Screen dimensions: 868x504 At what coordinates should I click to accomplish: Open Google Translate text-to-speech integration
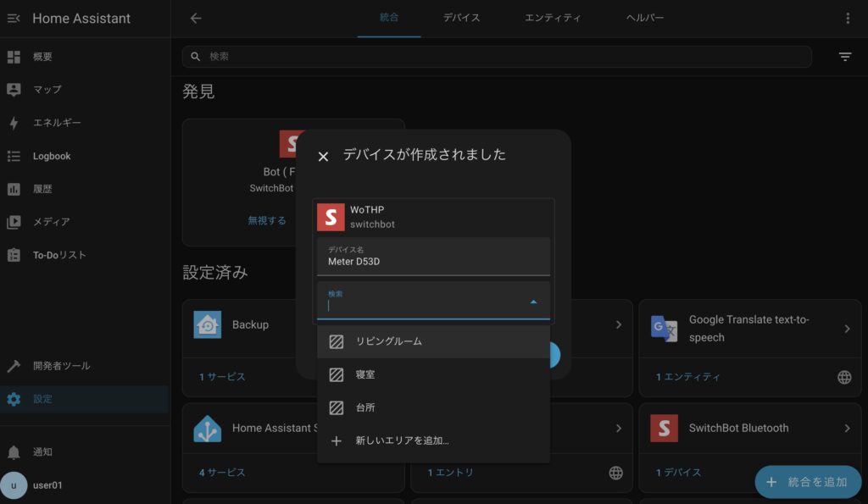coord(749,328)
